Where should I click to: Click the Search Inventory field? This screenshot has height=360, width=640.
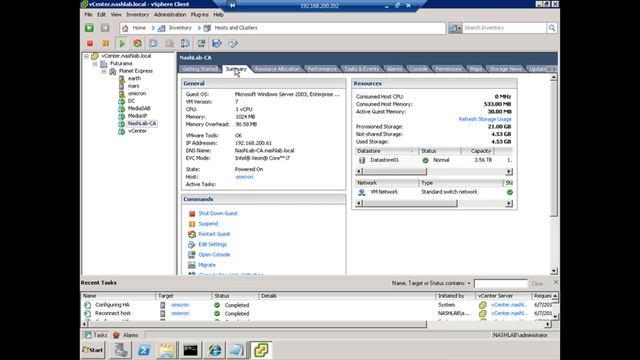(x=504, y=28)
